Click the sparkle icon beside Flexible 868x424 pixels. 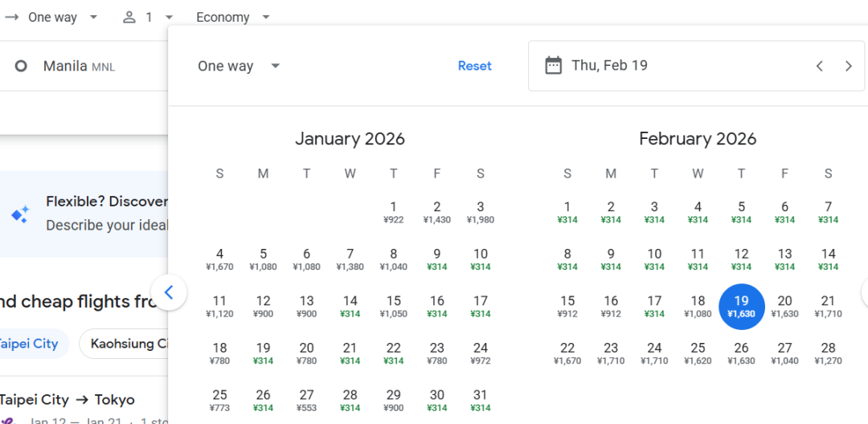pos(20,214)
